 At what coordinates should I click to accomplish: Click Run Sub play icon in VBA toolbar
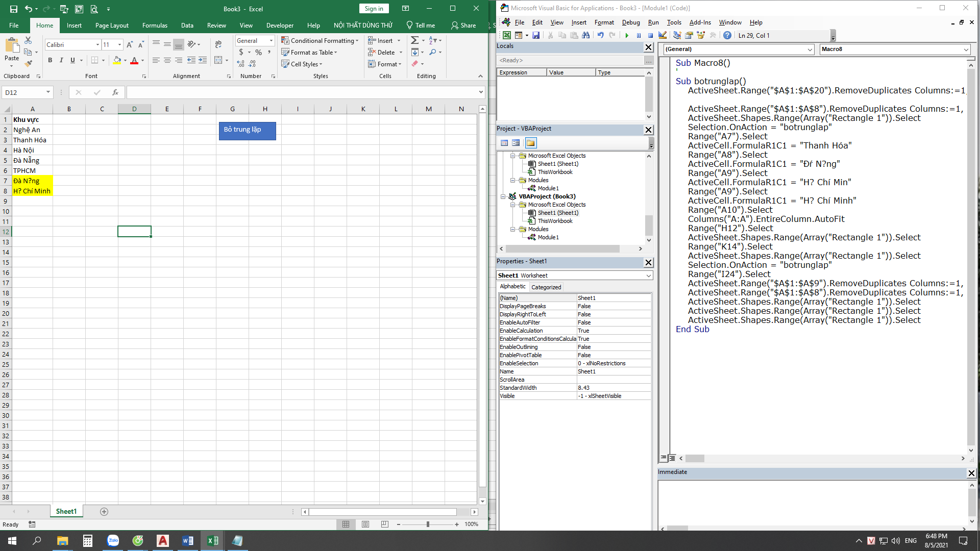point(627,35)
